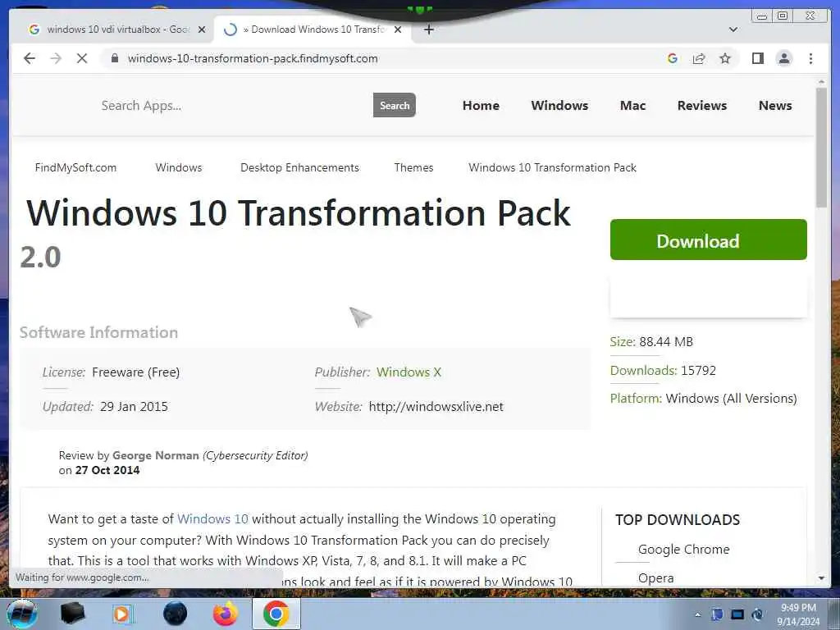Close the Download Windows 10 Transformation tab
Viewport: 840px width, 630px height.
pyautogui.click(x=398, y=30)
